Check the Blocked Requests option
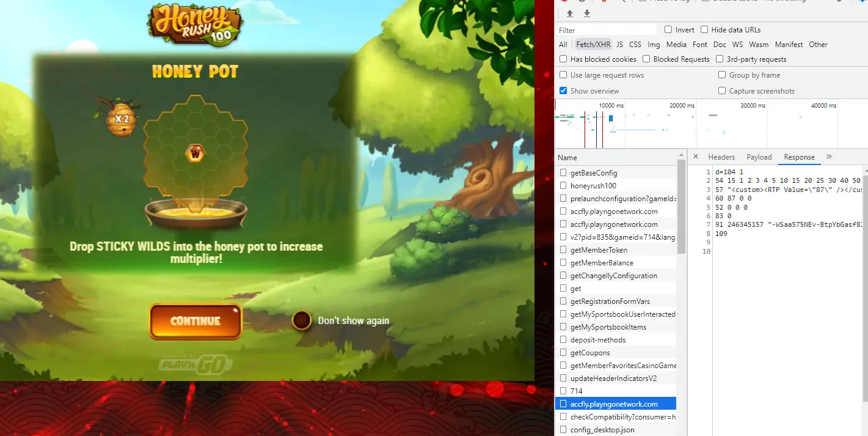Viewport: 868px width, 436px height. pos(646,59)
